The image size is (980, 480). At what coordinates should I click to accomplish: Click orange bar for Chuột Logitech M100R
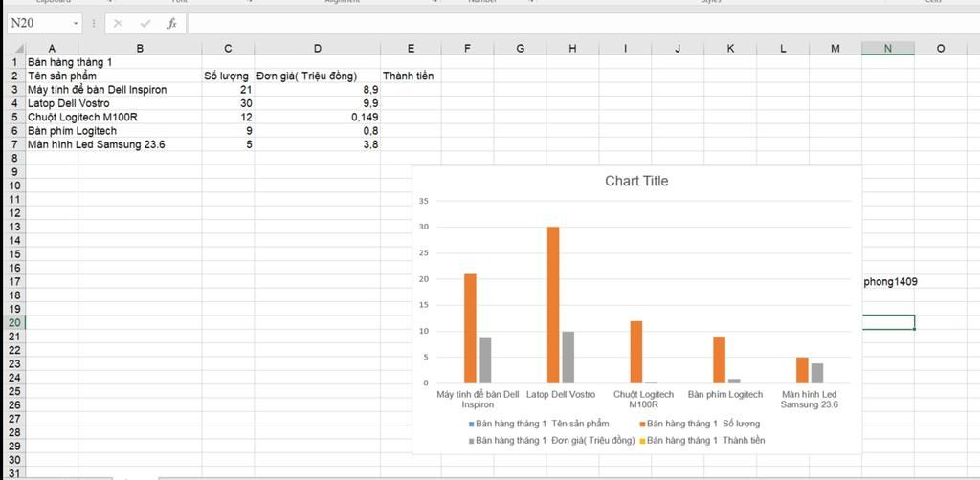tap(636, 352)
